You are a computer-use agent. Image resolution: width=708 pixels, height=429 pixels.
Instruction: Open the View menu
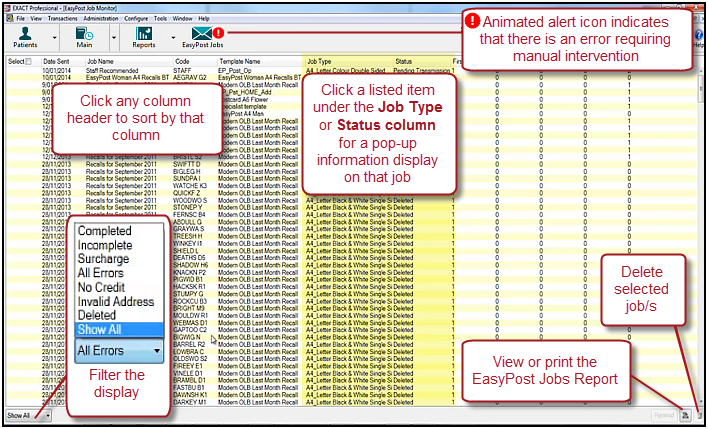(x=36, y=19)
